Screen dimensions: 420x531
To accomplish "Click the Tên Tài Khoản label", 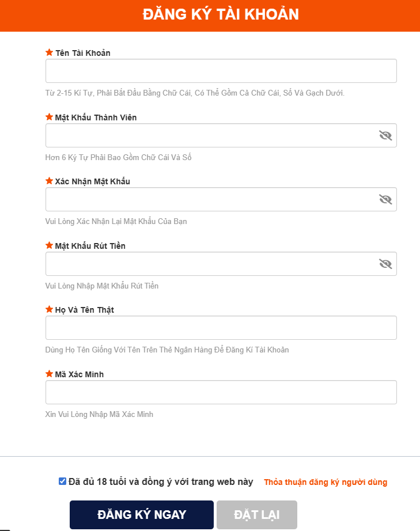I will 82,53.
